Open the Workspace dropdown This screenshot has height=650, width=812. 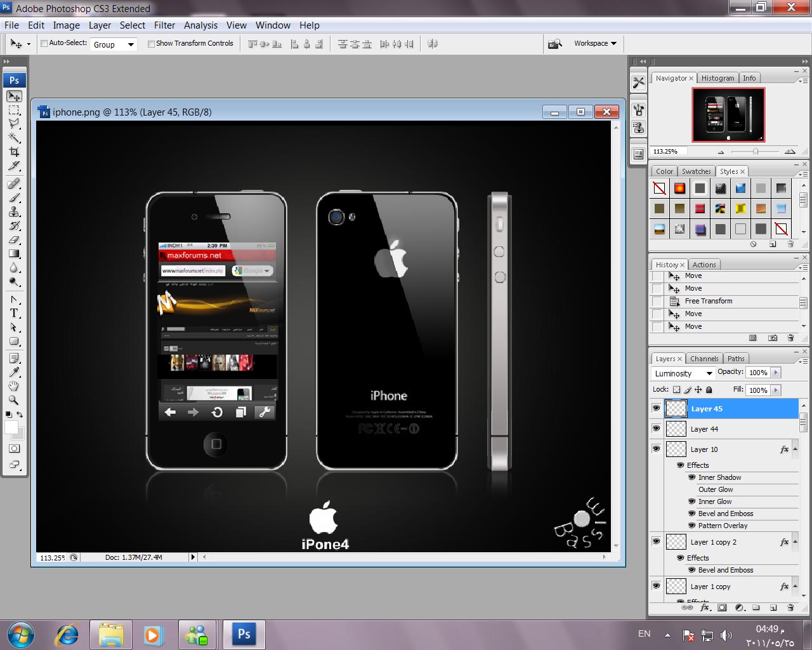[x=595, y=43]
